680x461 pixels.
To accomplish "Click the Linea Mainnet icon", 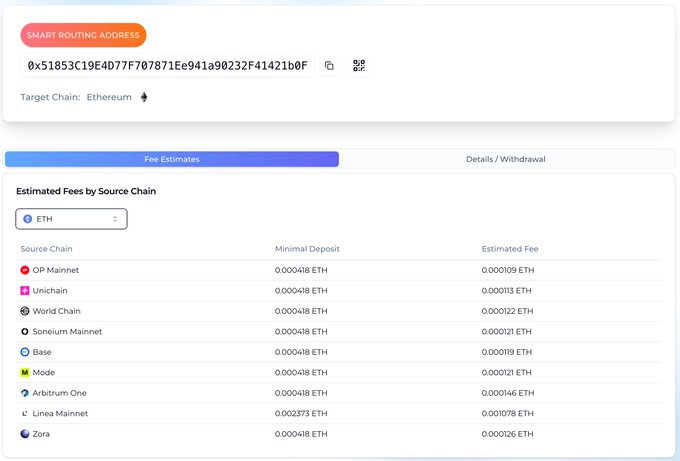I will point(25,413).
